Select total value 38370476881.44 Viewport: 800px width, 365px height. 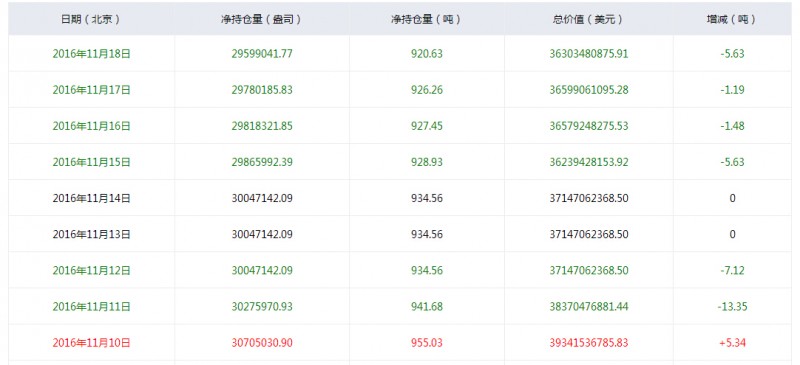point(589,306)
